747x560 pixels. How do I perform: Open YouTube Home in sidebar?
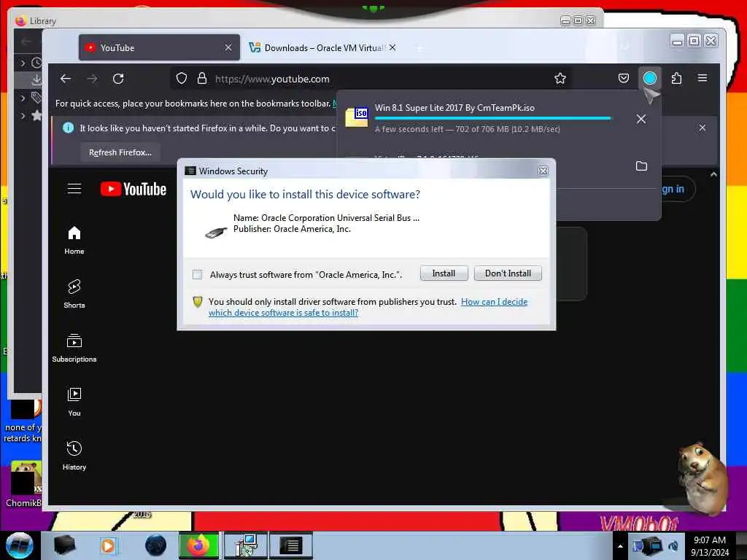coord(74,241)
